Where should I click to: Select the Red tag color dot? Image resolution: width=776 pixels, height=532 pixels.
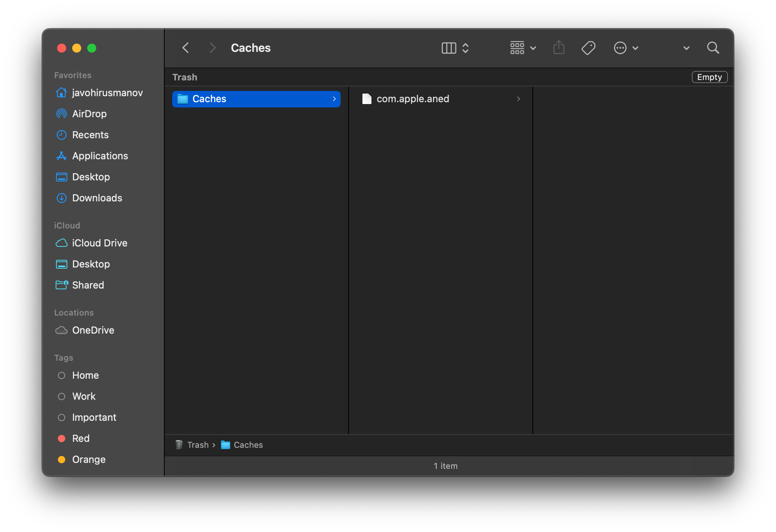(62, 438)
